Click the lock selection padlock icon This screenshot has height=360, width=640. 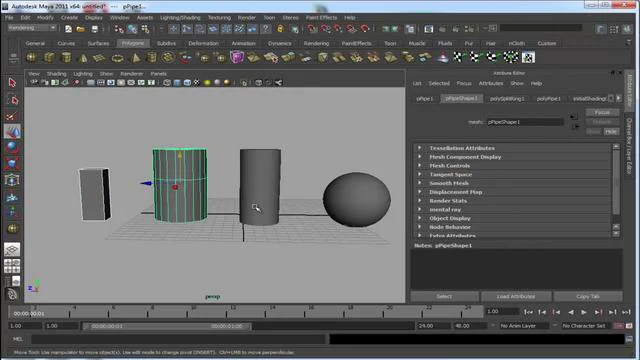click(280, 29)
